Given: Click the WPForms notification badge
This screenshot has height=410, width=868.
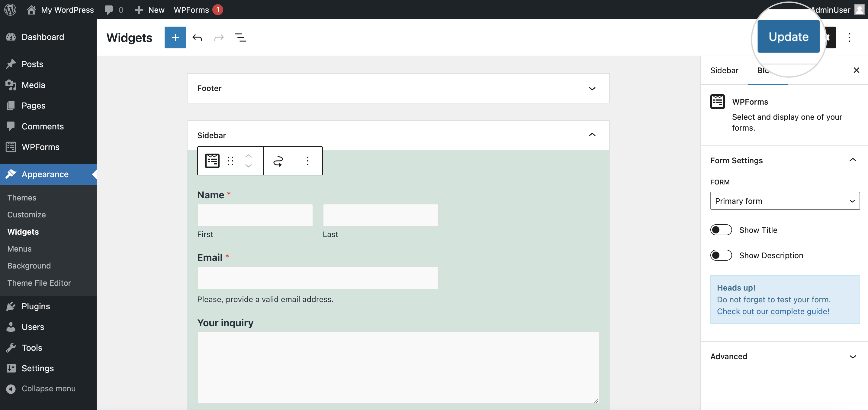Looking at the screenshot, I should tap(218, 9).
